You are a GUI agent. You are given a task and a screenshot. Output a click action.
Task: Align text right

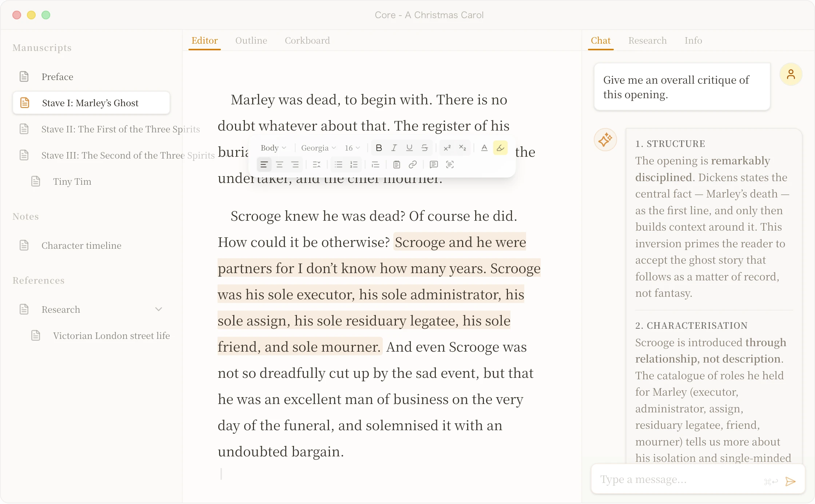coord(295,165)
